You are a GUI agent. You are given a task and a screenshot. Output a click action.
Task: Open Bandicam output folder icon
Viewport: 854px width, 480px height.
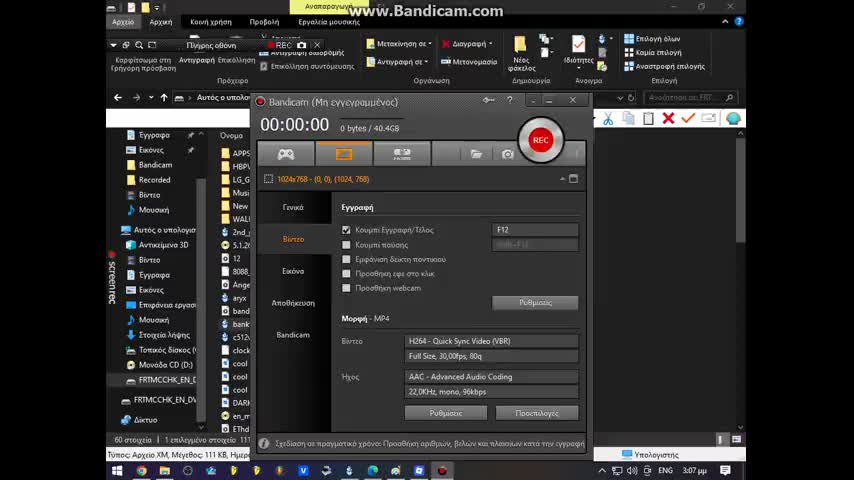tap(476, 155)
